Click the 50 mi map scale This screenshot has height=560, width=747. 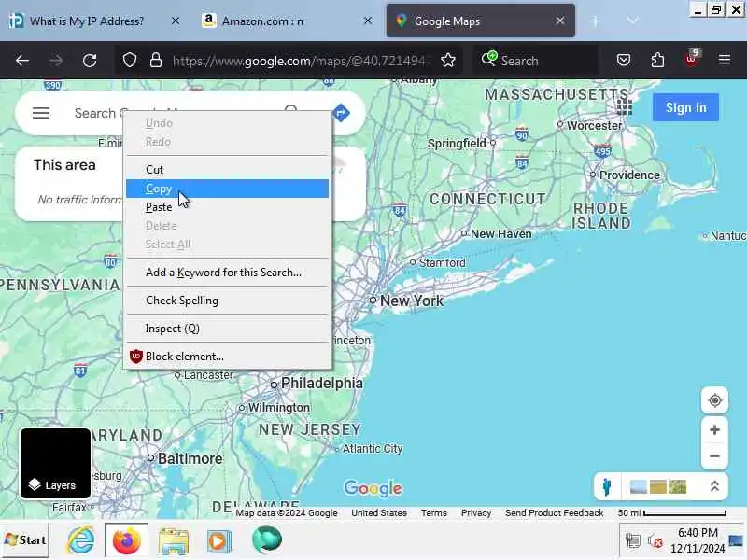tap(672, 512)
